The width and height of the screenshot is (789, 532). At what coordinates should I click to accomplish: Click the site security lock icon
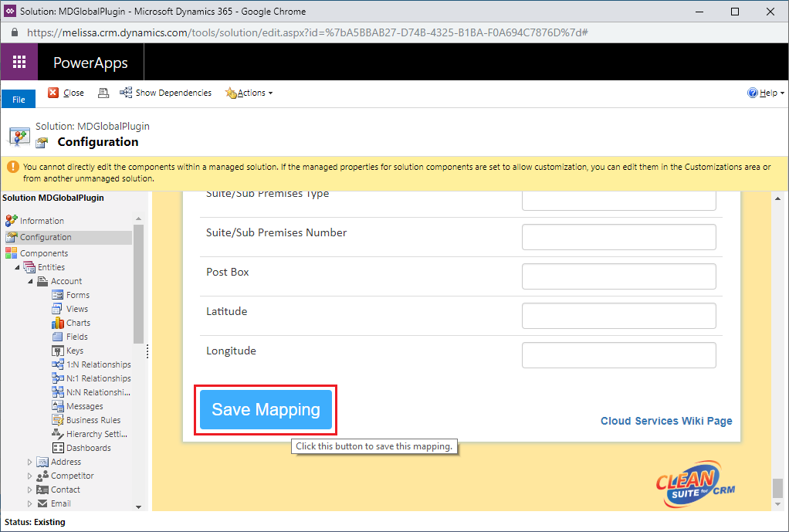click(15, 32)
